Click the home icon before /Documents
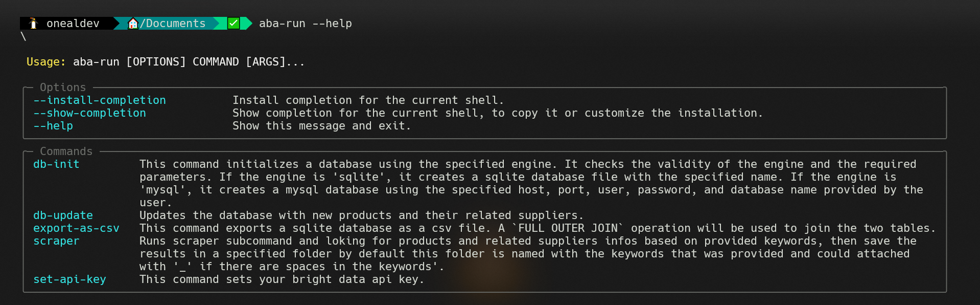Image resolution: width=980 pixels, height=305 pixels. coord(133,24)
